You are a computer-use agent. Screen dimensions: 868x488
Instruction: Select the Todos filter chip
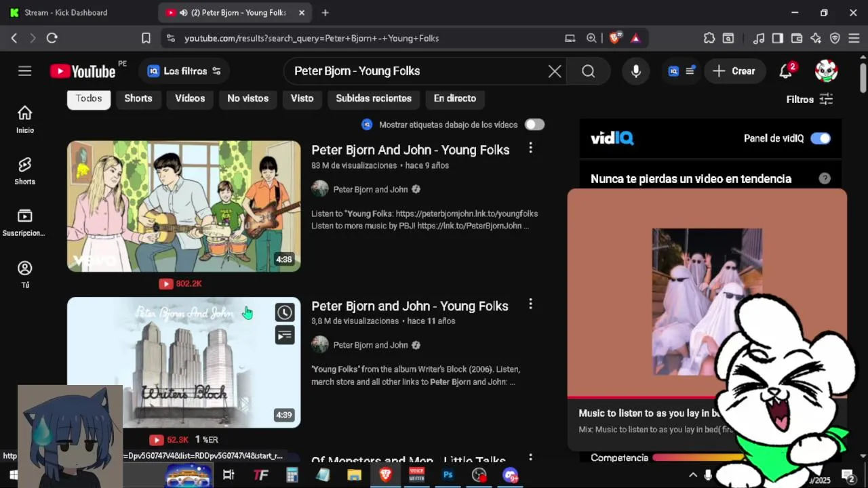pyautogui.click(x=89, y=98)
